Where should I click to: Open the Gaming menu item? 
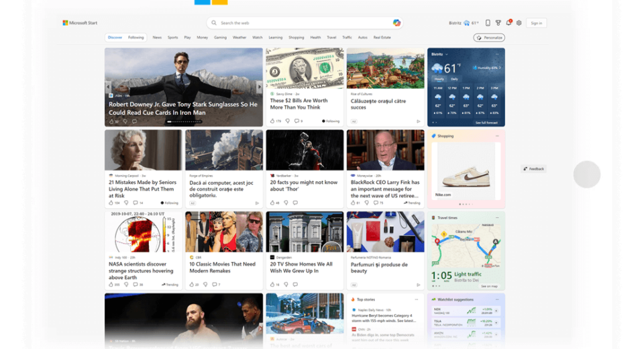click(220, 38)
